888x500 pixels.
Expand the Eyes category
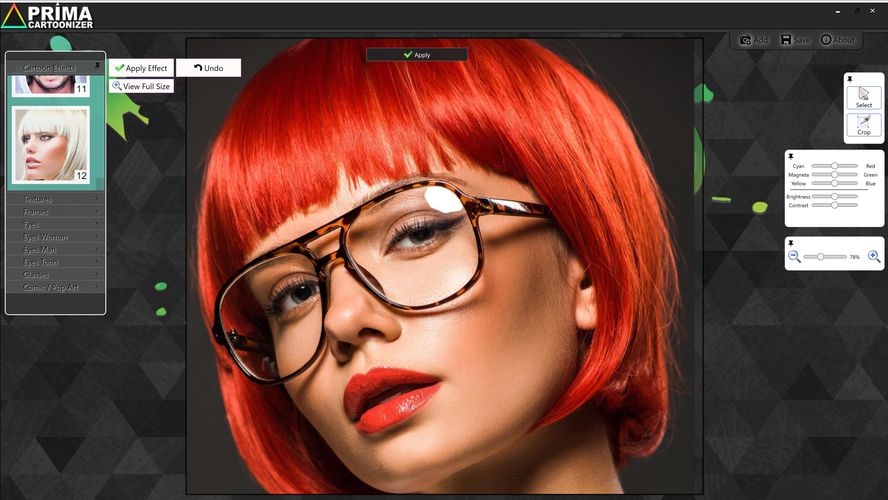click(56, 224)
